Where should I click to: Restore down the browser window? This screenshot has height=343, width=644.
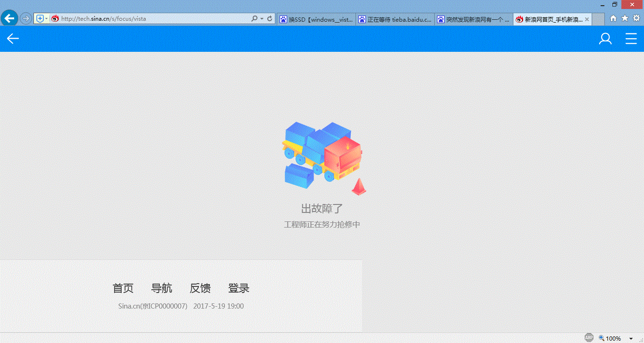tap(615, 4)
